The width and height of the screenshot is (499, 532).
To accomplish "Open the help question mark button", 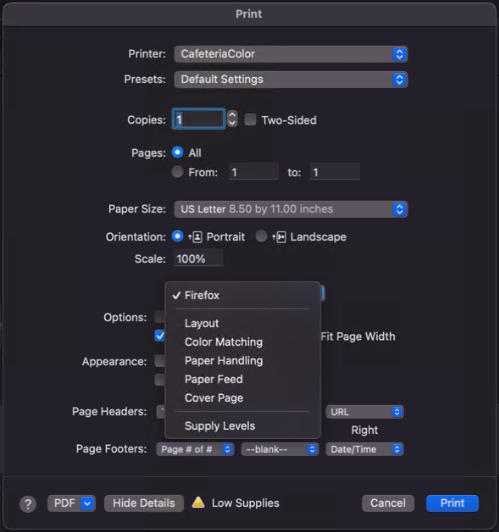I will pos(28,504).
